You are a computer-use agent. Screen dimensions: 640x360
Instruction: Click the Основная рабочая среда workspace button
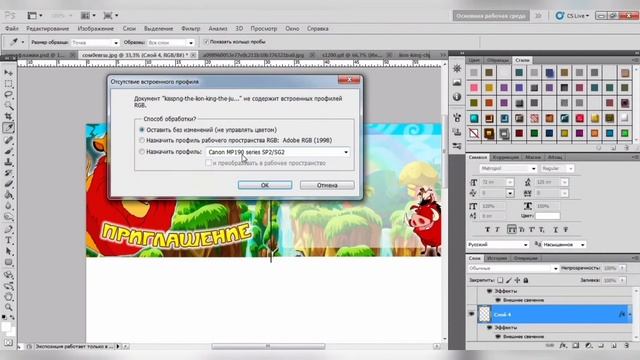(491, 16)
